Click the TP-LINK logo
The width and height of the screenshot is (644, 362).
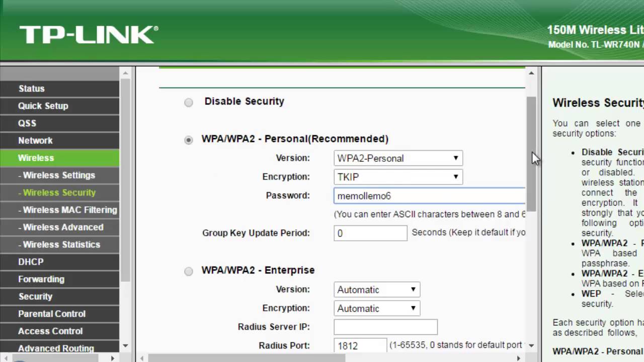(x=89, y=35)
